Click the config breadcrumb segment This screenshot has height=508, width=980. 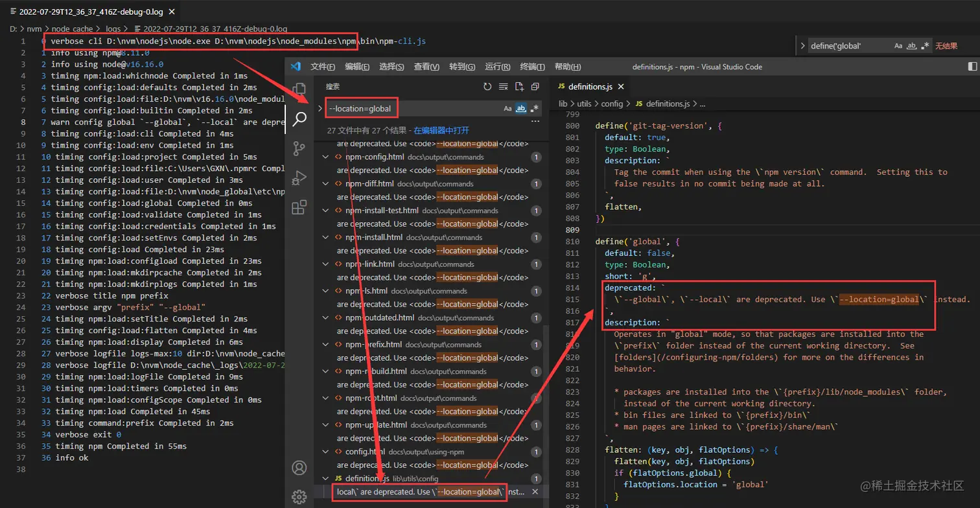tap(612, 104)
